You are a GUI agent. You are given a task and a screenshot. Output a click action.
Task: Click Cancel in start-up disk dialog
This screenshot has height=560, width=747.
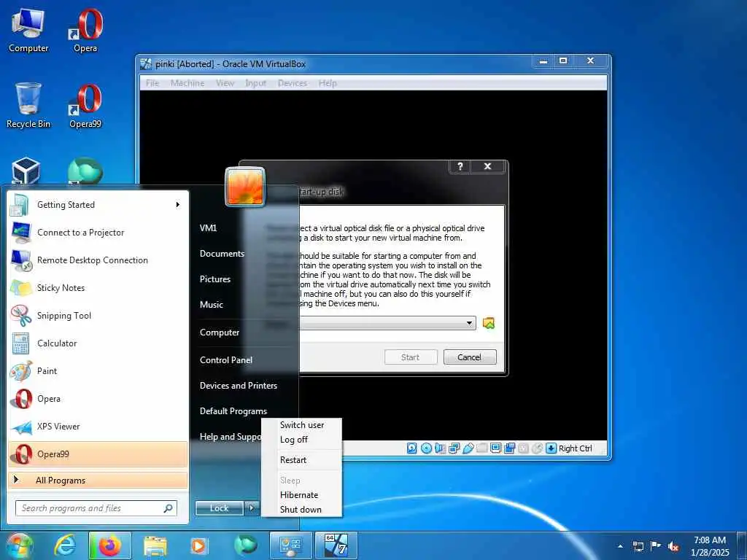470,357
